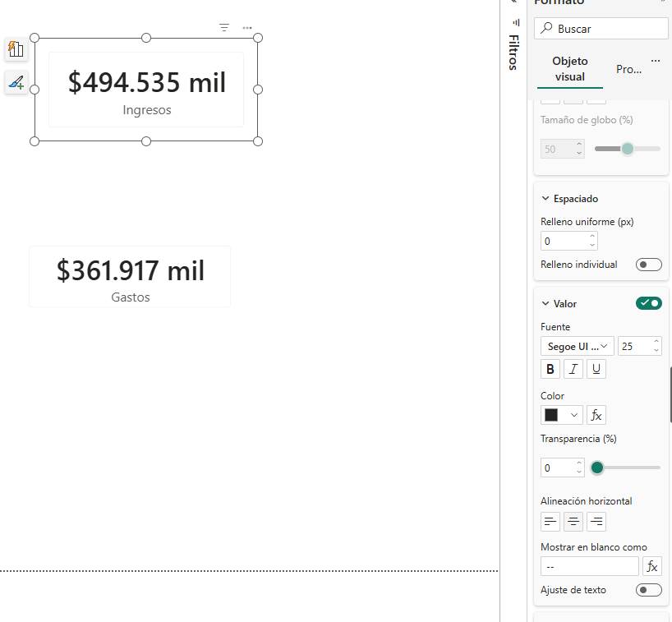Align value text to the left
The image size is (672, 622).
tap(550, 521)
